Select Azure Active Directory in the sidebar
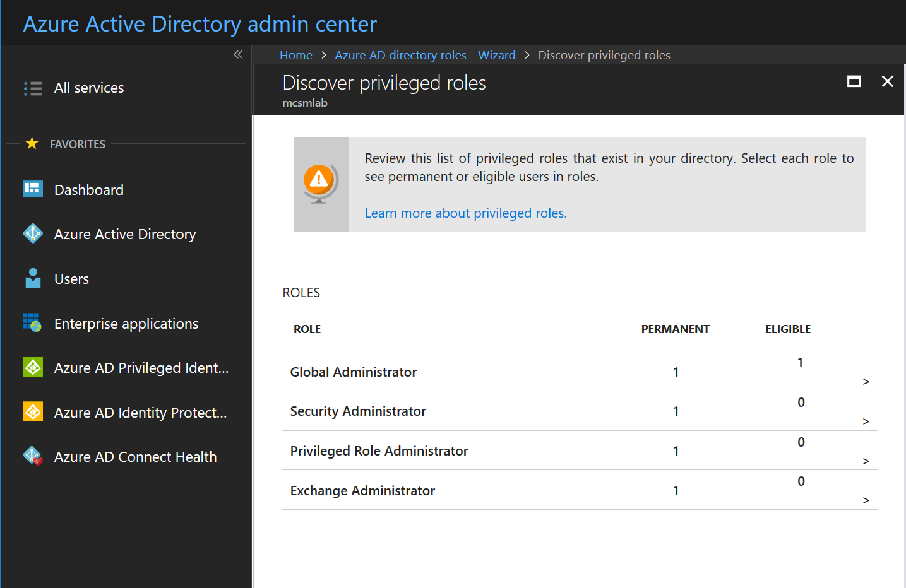This screenshot has height=588, width=906. click(124, 234)
